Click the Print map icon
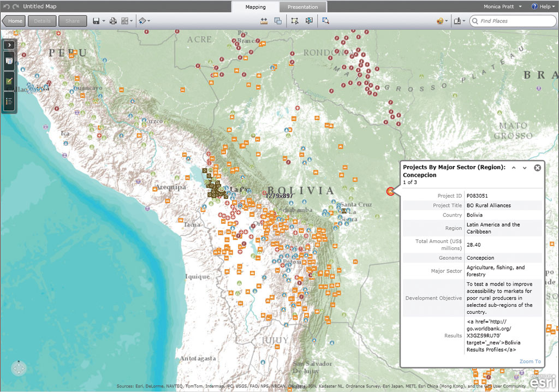 113,21
